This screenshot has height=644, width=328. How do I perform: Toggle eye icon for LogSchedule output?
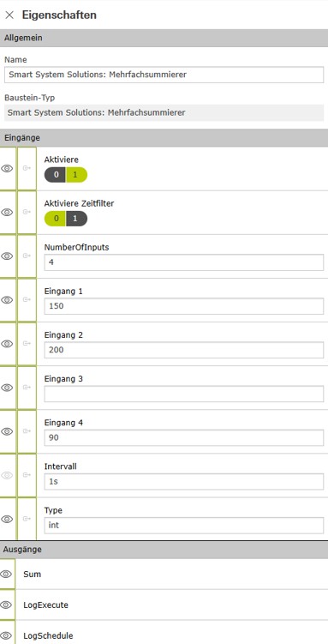[x=6, y=635]
